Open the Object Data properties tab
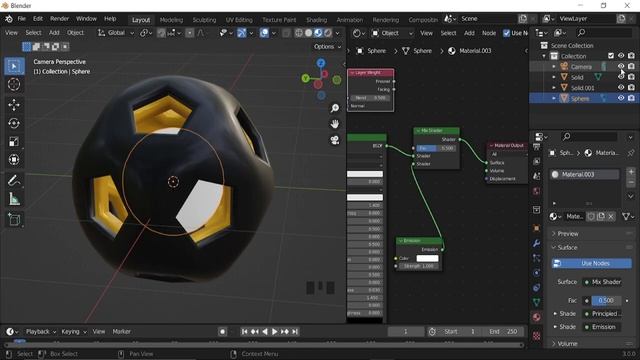The image size is (640, 360). pos(537,302)
